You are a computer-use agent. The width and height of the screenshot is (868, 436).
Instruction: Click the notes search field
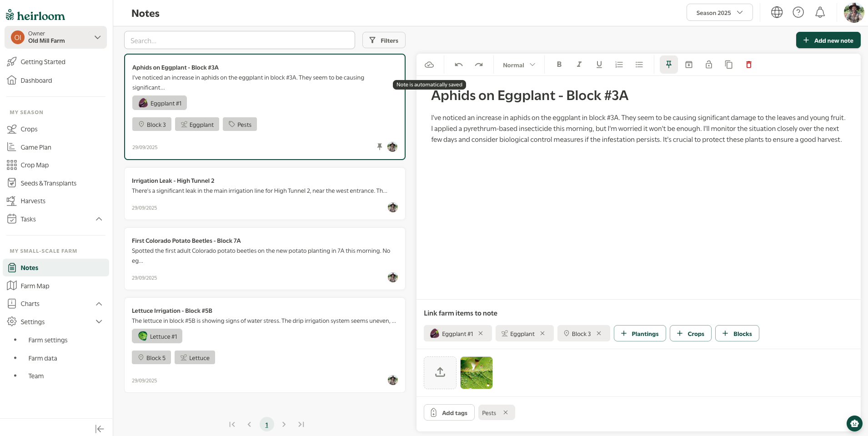[239, 40]
